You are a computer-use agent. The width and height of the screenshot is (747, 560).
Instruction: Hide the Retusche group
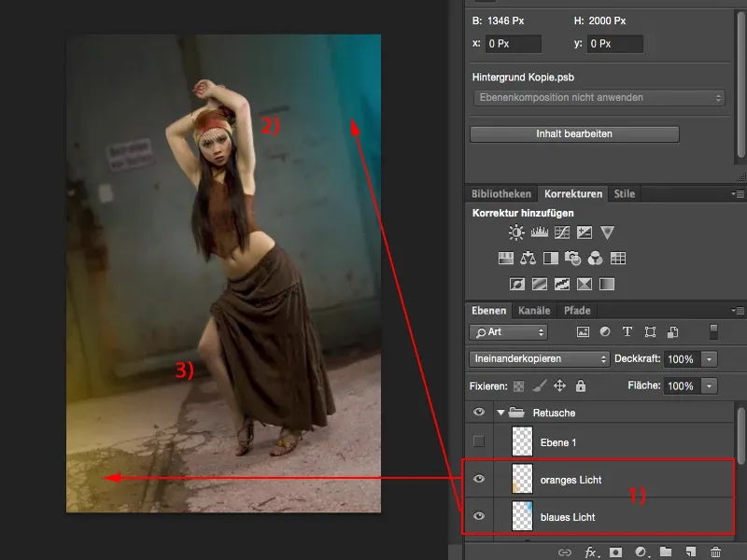pyautogui.click(x=479, y=412)
